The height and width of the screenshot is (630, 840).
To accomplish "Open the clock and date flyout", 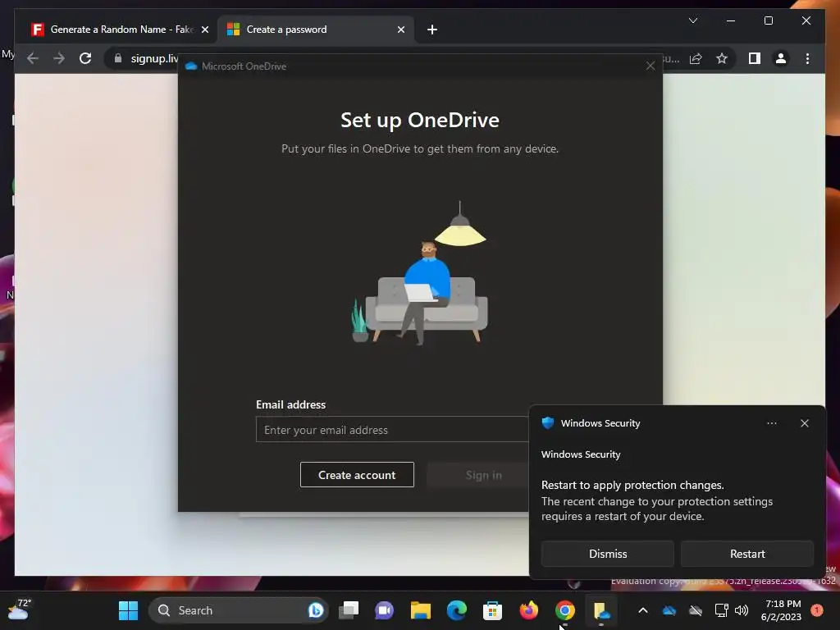I will click(781, 610).
